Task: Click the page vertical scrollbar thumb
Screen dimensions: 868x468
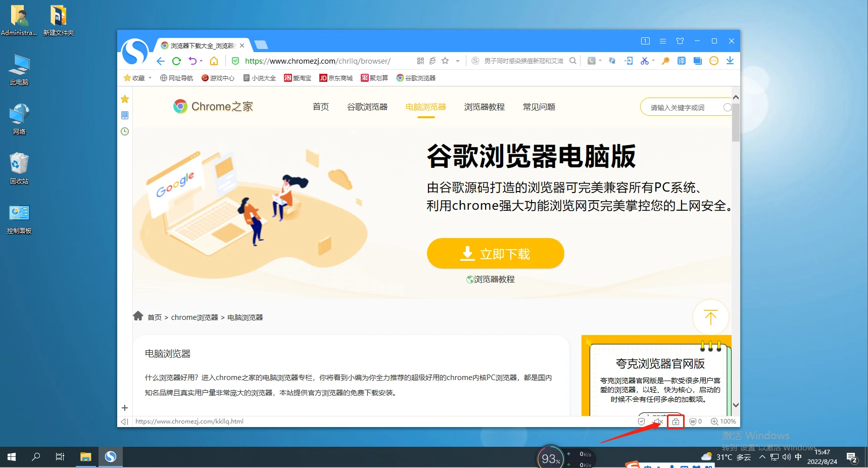Action: point(736,122)
